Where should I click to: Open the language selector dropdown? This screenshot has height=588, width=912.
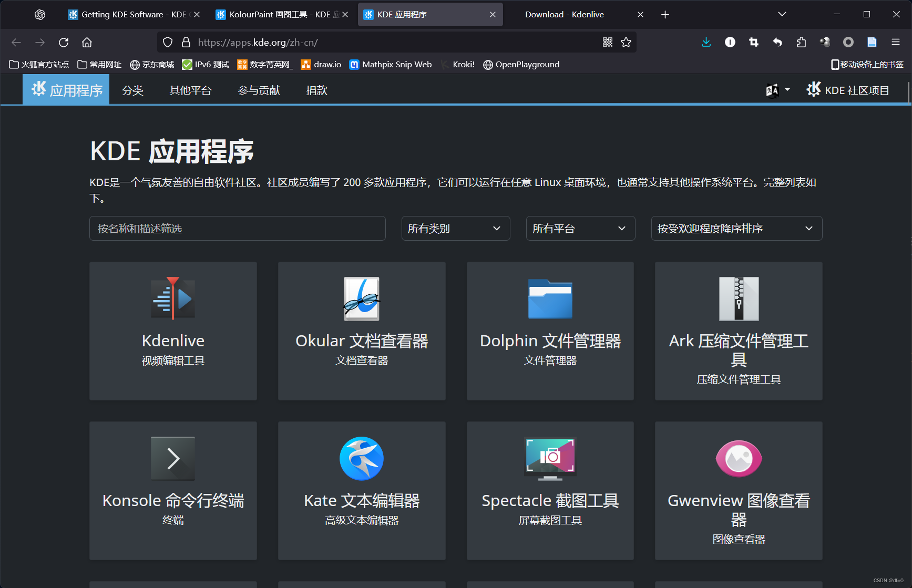[x=777, y=89]
